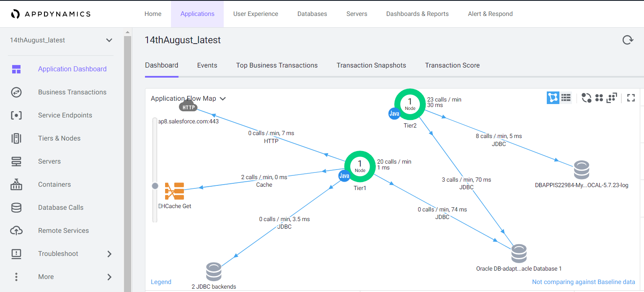Switch to flow map view icon

pos(553,98)
